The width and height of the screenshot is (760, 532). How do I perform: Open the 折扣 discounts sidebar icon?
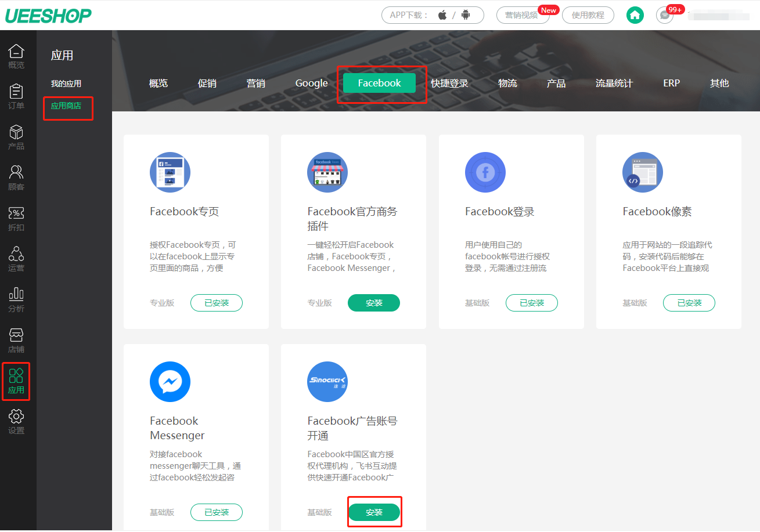point(16,219)
